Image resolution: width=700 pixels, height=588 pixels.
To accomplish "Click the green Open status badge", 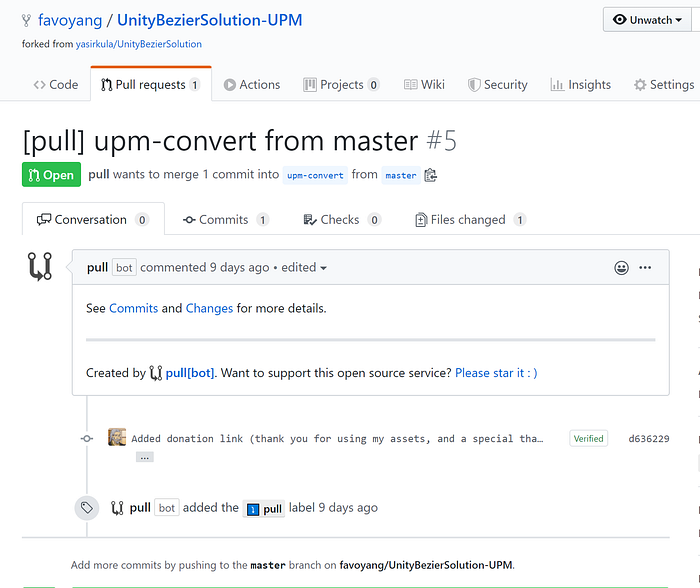I will point(51,175).
